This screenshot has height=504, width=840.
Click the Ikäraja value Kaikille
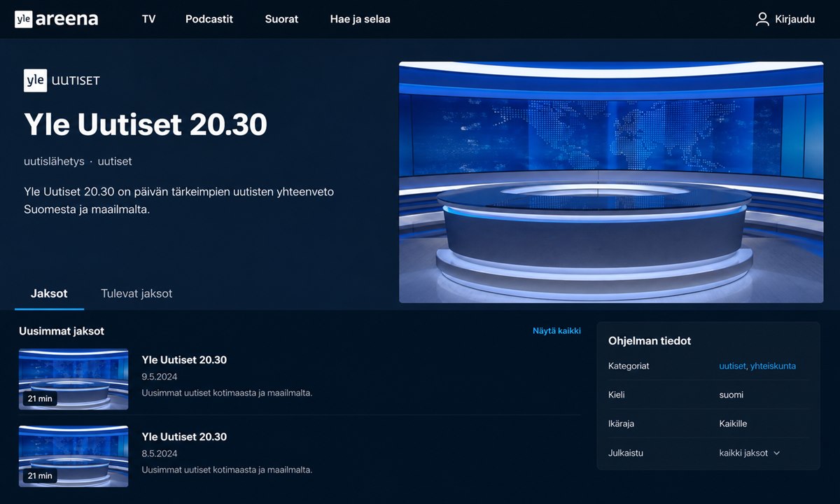coord(733,423)
